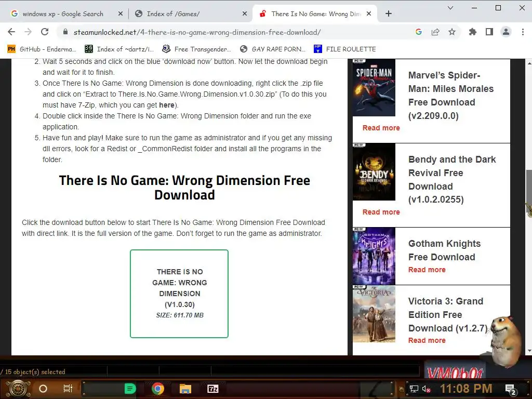Open Bendy and the Dark Revival thumbnail
Screen dimensions: 532x399
tap(374, 171)
